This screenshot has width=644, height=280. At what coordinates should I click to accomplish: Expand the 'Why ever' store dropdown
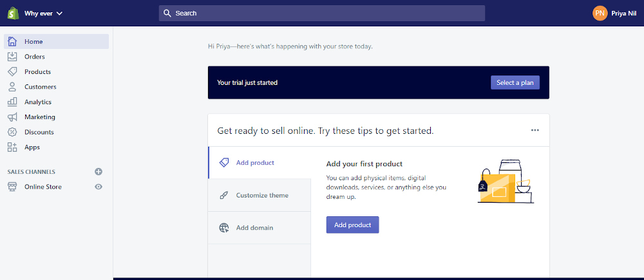pos(43,13)
